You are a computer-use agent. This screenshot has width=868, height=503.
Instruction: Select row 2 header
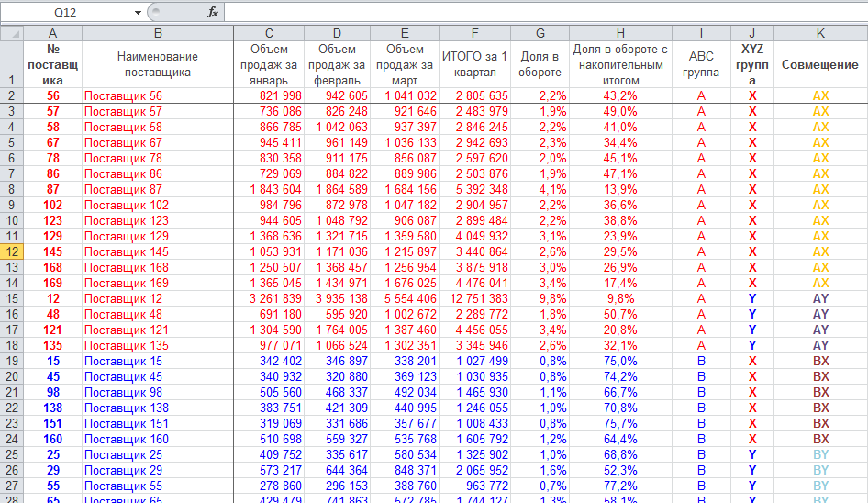point(12,95)
